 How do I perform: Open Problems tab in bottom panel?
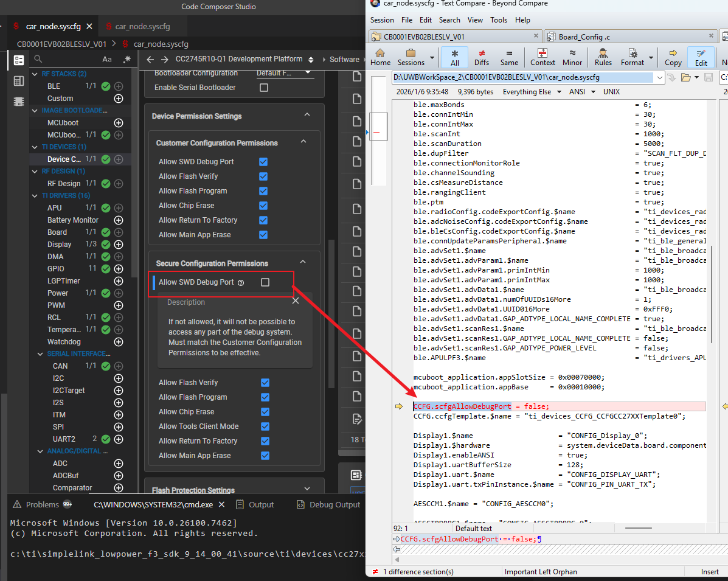[x=42, y=505]
